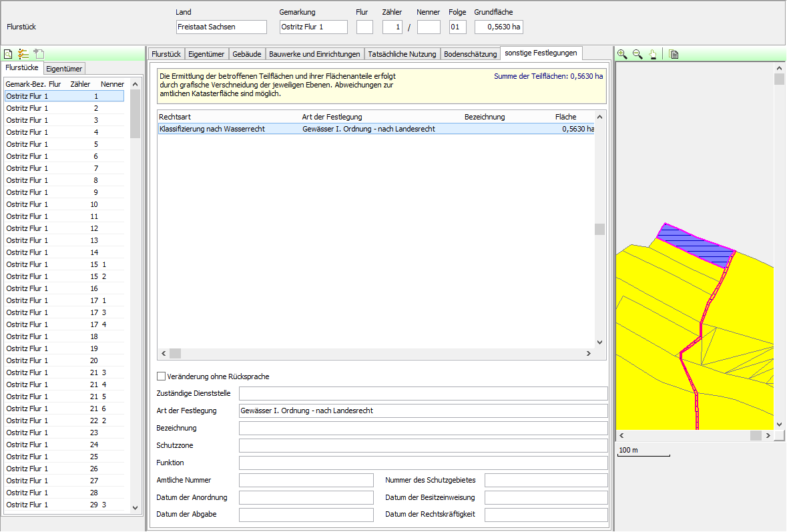Select the Klassifizierung nach Wasserrecht row
This screenshot has height=532, width=787.
(374, 129)
